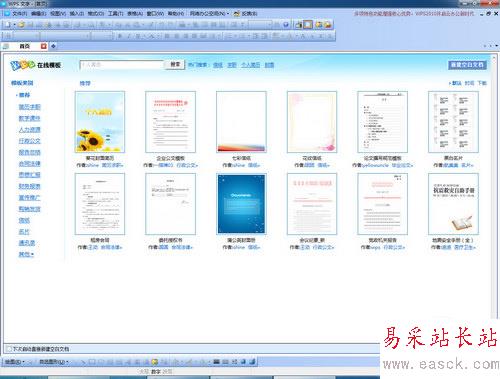Open the 窗口 menu
Image resolution: width=500 pixels, height=379 pixels.
(155, 13)
